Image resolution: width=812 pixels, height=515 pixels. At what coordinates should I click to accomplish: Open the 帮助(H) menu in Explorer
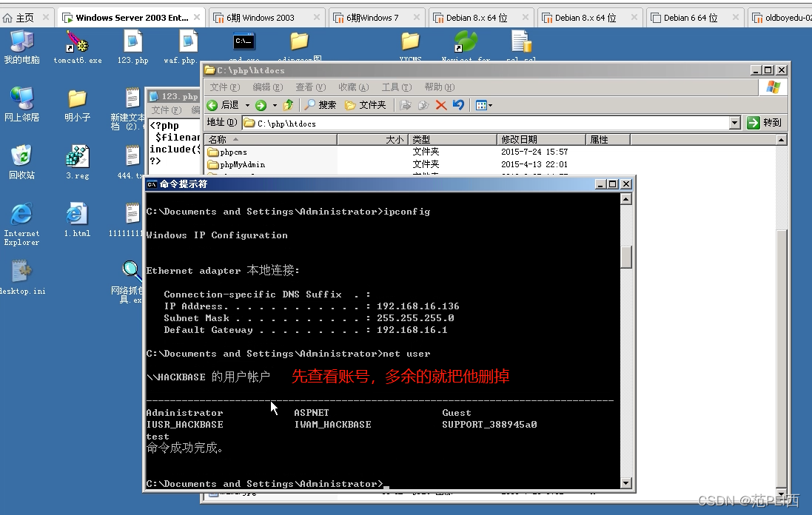pos(440,87)
